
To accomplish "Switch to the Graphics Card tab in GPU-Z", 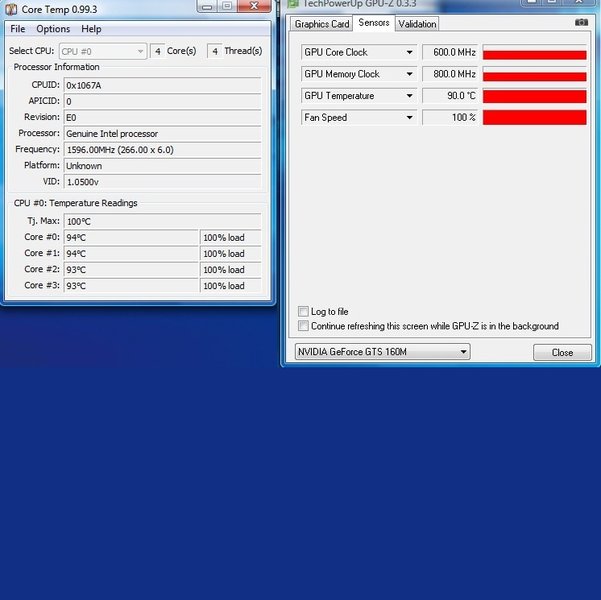I will pyautogui.click(x=322, y=24).
